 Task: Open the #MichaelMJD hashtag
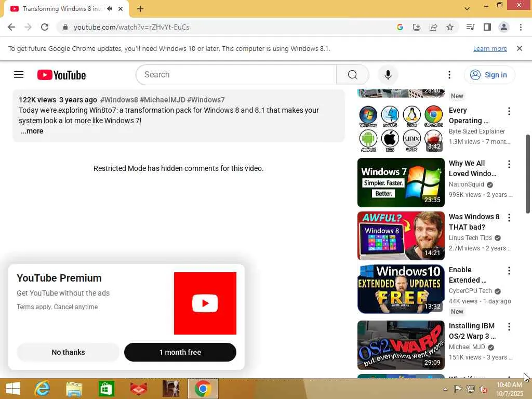163,100
